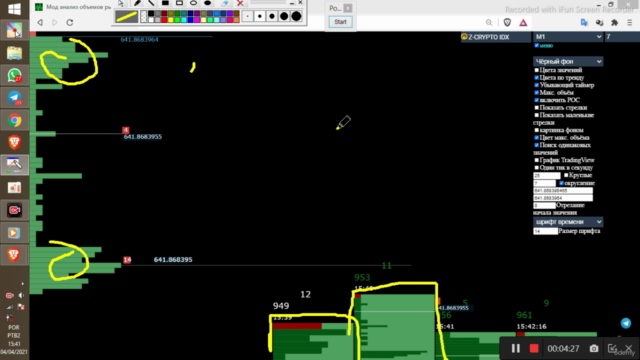Click the font size input 'Размер шрифта'
This screenshot has width=640, height=360.
pos(545,231)
